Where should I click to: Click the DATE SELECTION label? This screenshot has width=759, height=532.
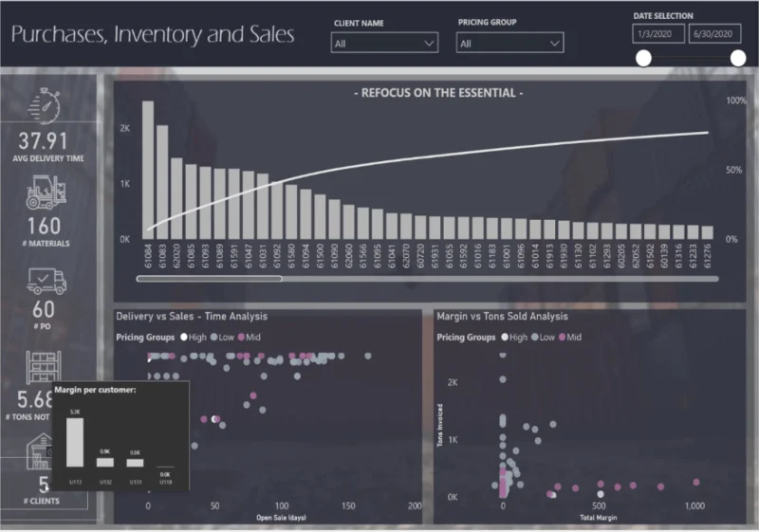(x=663, y=16)
